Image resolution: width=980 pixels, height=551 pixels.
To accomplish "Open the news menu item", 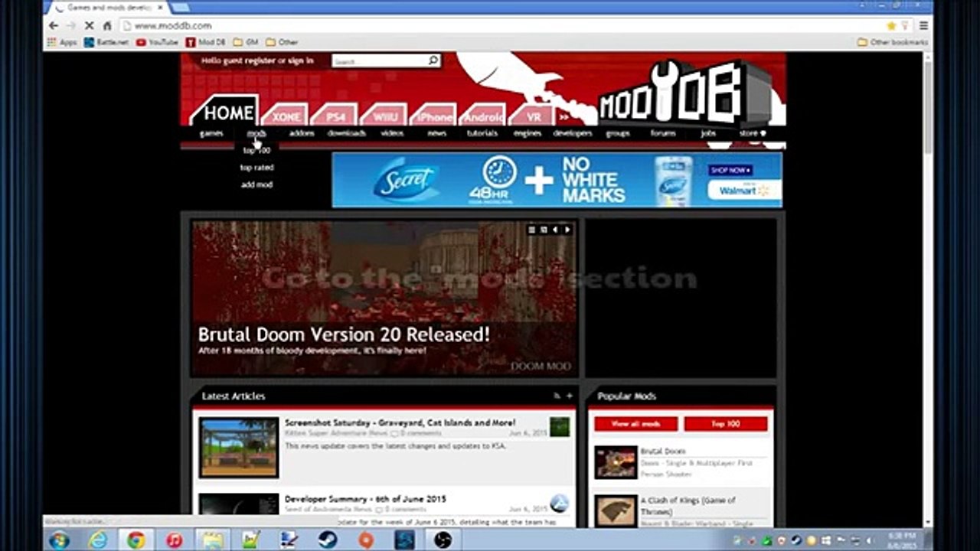I will [437, 133].
